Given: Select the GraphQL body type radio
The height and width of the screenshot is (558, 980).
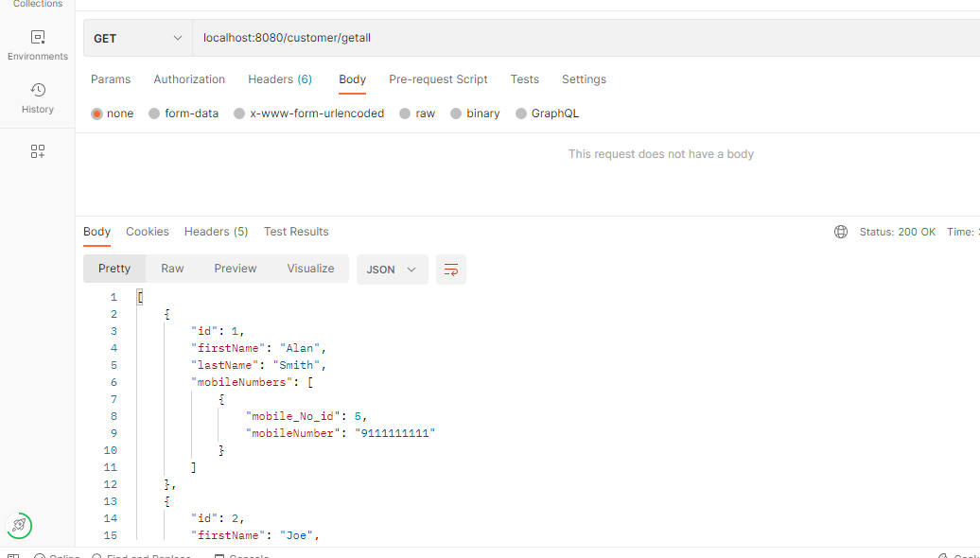Looking at the screenshot, I should (x=520, y=113).
